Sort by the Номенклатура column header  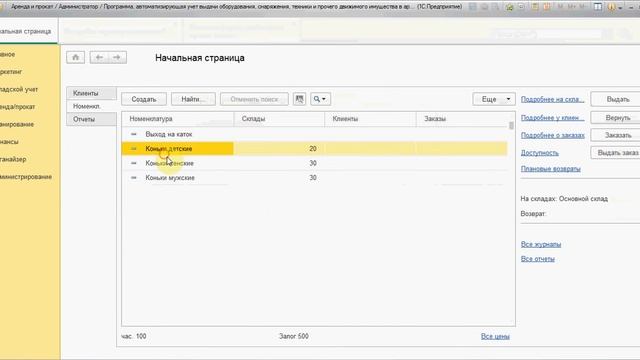click(178, 119)
